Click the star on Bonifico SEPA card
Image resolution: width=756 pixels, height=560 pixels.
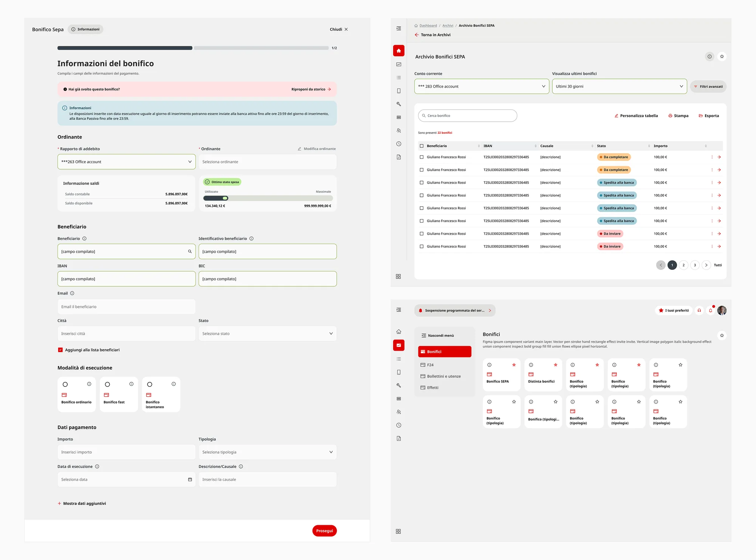pyautogui.click(x=514, y=365)
